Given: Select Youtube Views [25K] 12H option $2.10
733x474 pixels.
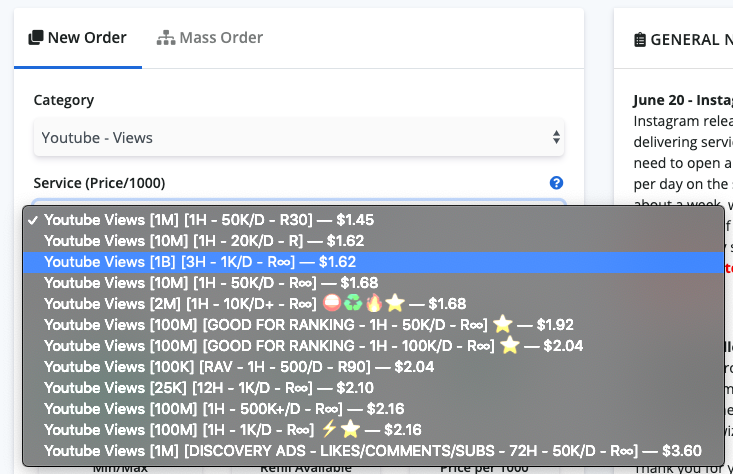Looking at the screenshot, I should point(374,388).
